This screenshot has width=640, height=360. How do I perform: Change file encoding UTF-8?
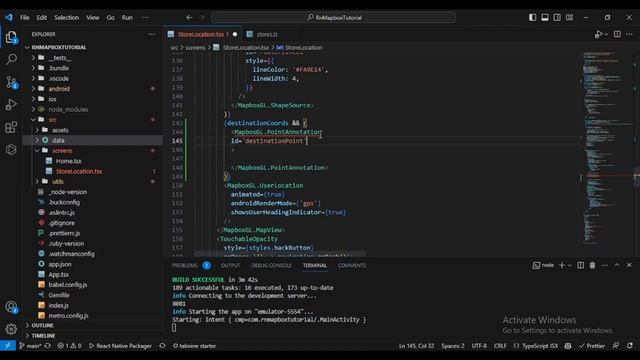coord(479,346)
